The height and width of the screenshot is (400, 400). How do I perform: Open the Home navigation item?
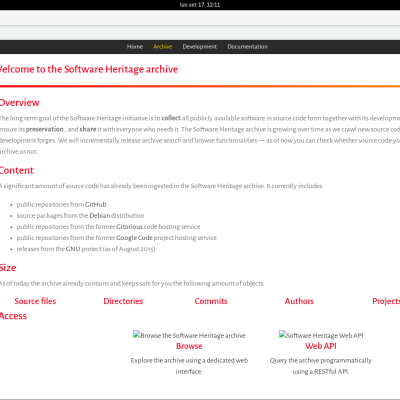(135, 47)
